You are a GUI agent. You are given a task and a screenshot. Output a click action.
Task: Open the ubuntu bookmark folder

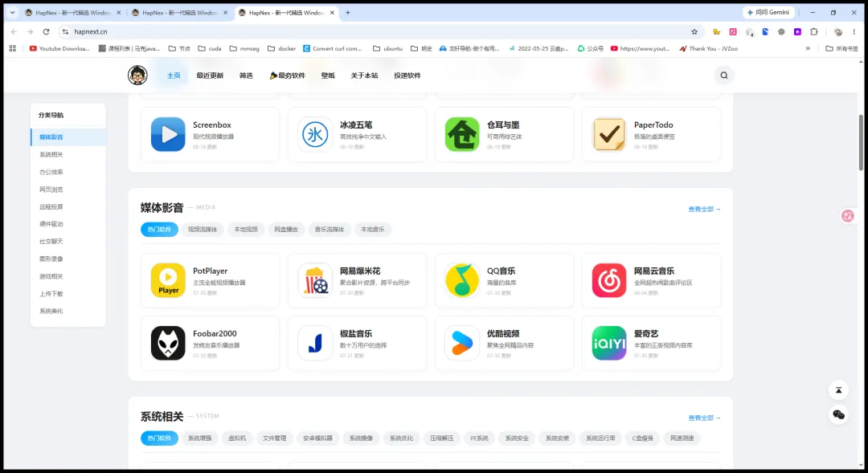[x=387, y=49]
